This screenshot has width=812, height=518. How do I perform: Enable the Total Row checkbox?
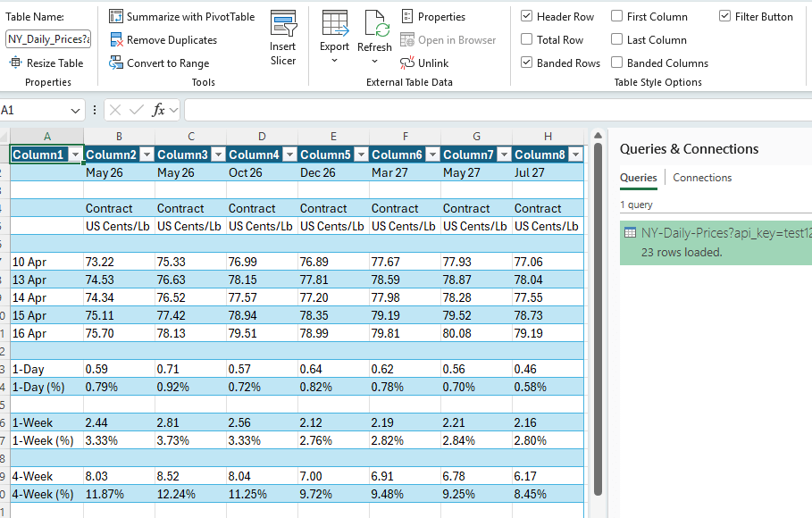point(529,39)
